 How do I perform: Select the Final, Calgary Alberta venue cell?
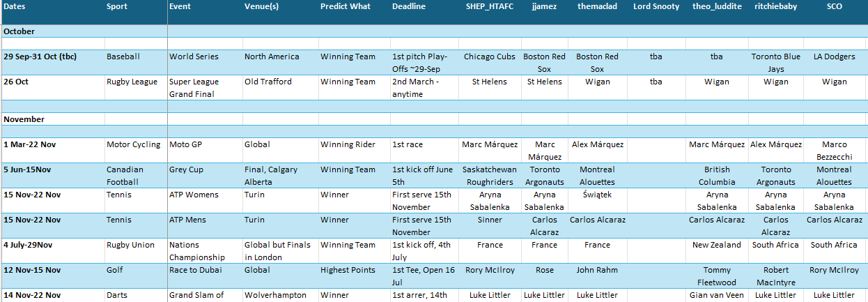click(280, 175)
